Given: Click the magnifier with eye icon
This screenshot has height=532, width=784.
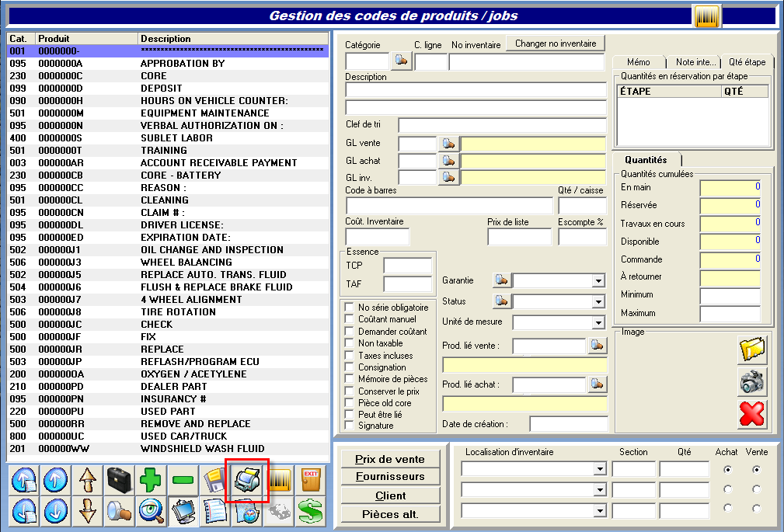Looking at the screenshot, I should pos(151,512).
